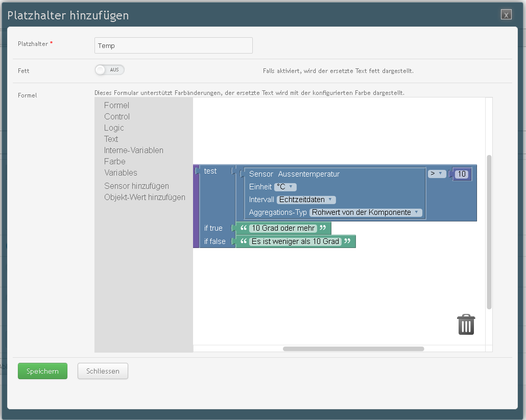Click the trash can icon in the workspace
The height and width of the screenshot is (420, 526).
coord(466,324)
